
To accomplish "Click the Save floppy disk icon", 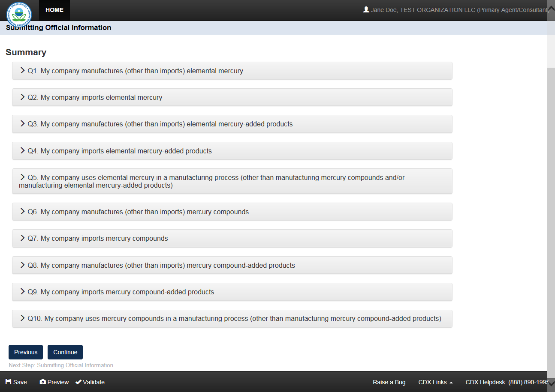I will [9, 382].
